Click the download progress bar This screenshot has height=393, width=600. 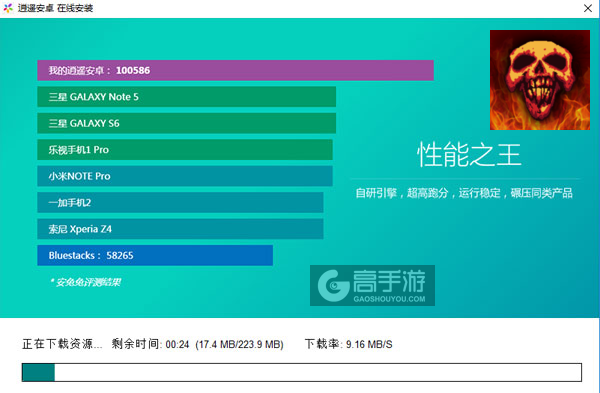302,372
